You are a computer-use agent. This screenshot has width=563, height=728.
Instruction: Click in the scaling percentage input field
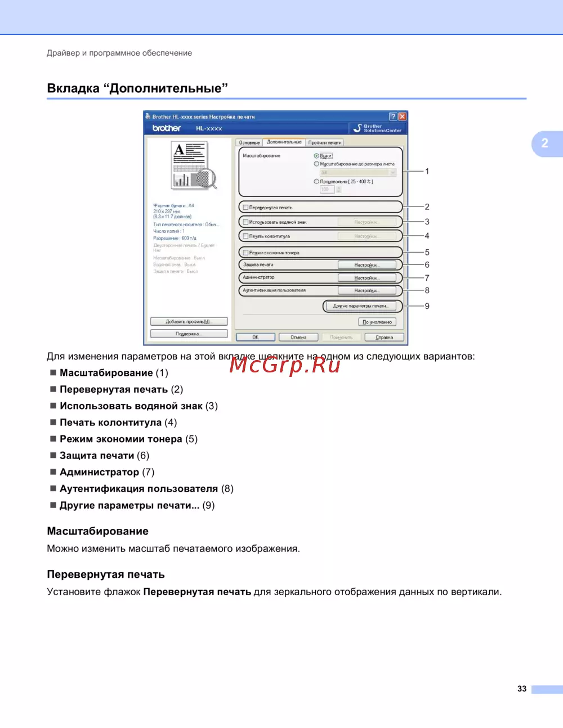click(x=327, y=190)
